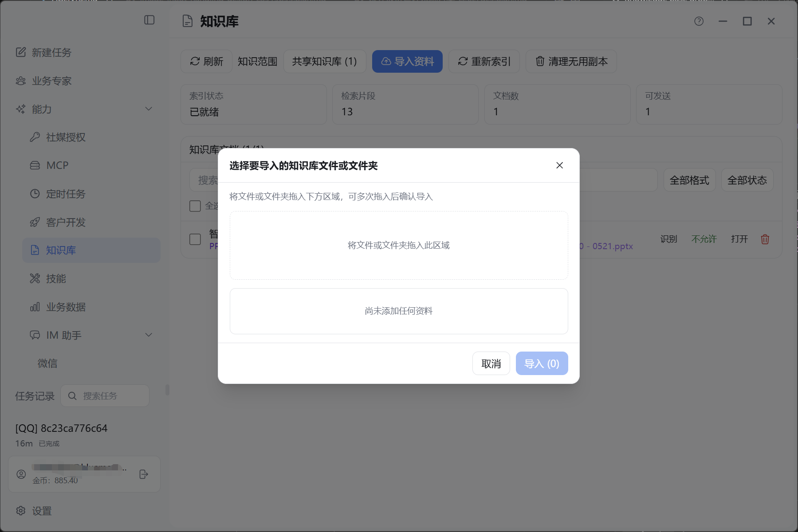Viewport: 798px width, 532px height.
Task: Check the pptx document row checkbox
Action: click(x=195, y=239)
